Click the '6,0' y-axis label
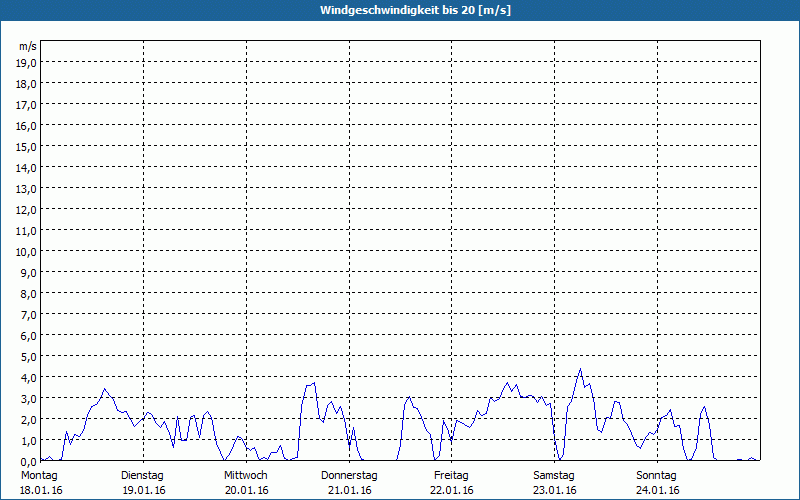The width and height of the screenshot is (800, 500). click(29, 336)
